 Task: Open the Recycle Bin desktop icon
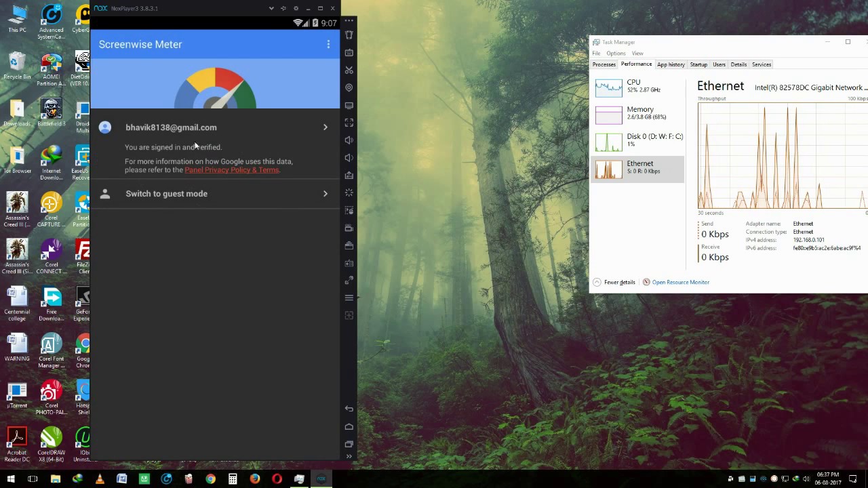click(17, 66)
